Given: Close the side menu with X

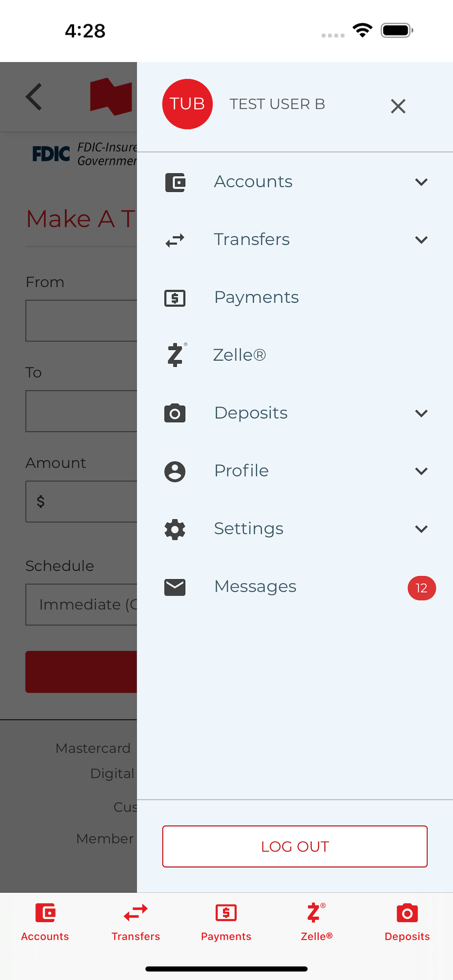Looking at the screenshot, I should tap(398, 106).
